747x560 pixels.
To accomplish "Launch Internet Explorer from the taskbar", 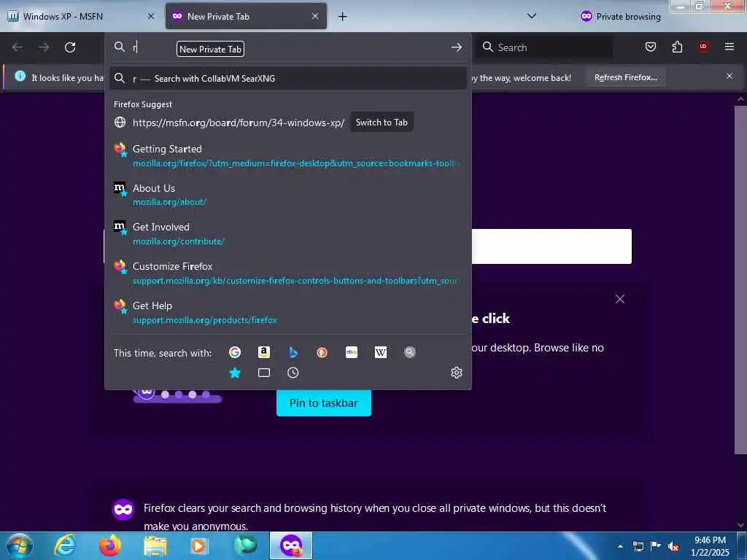I will click(x=65, y=545).
